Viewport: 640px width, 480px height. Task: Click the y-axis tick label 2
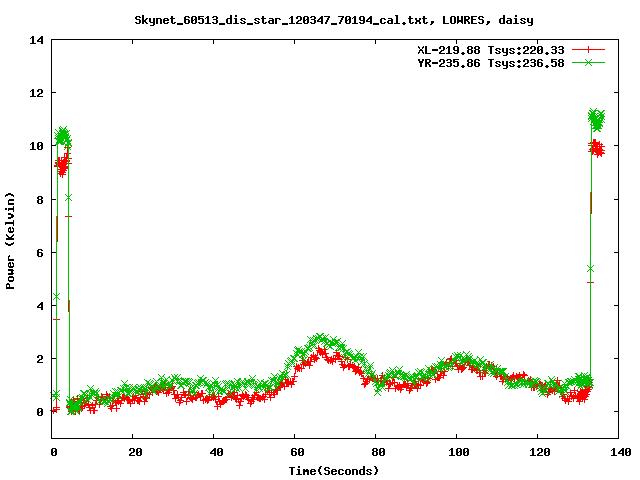point(40,359)
